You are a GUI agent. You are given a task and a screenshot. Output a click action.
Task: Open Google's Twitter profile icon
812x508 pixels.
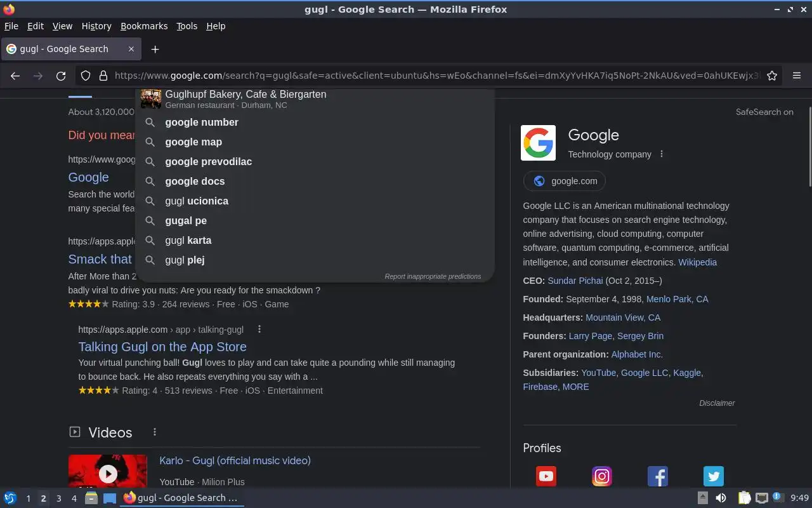coord(714,476)
